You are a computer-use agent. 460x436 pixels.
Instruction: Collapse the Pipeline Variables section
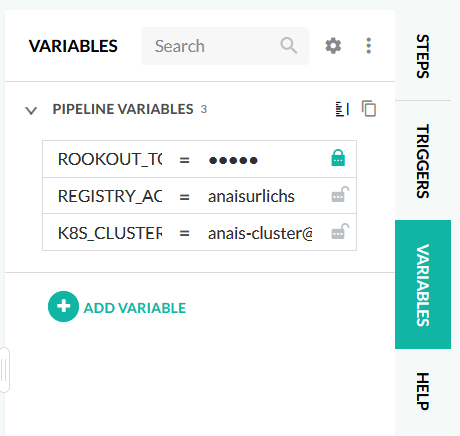[x=31, y=110]
